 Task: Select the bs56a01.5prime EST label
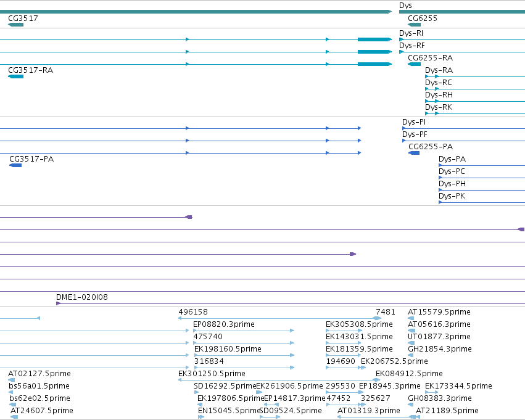click(39, 386)
